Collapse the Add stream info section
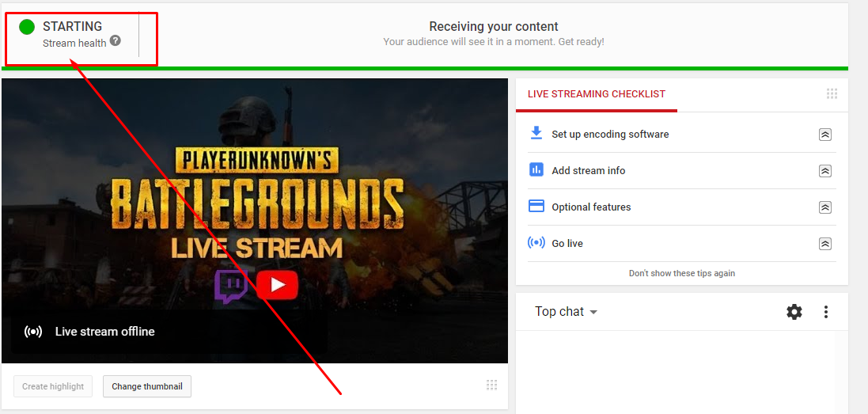 point(824,171)
